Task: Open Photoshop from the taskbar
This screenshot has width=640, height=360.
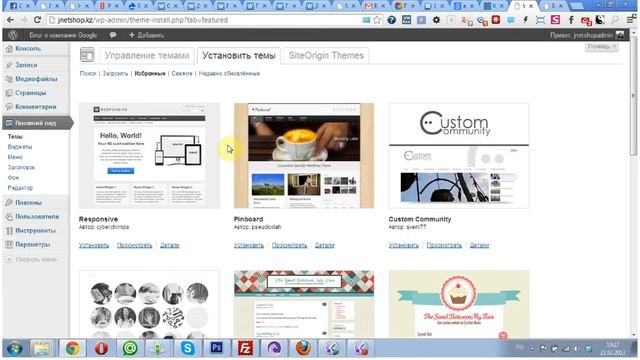Action: point(216,349)
